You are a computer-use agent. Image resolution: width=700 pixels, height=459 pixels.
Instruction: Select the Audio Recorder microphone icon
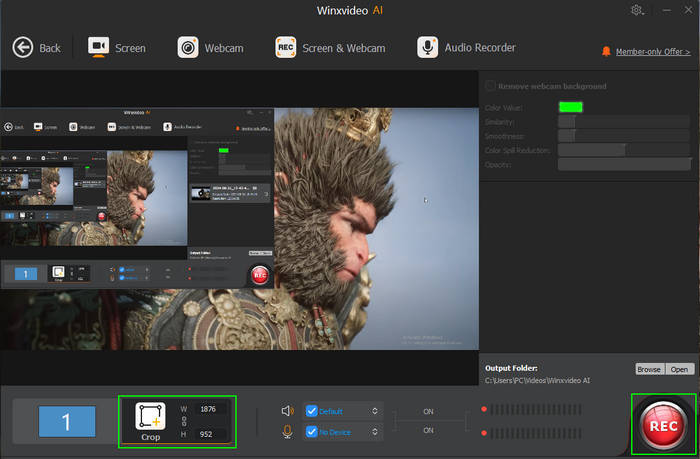427,47
